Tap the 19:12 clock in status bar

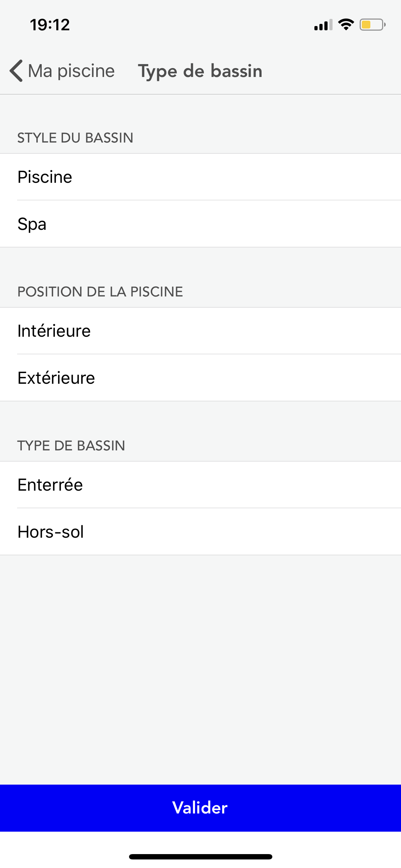(x=50, y=25)
